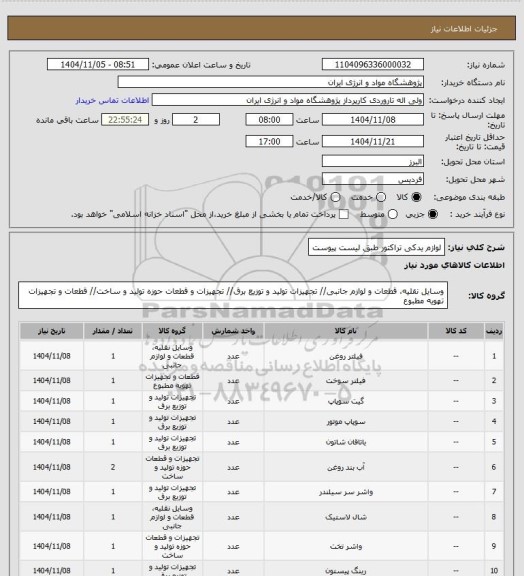Tick the Islamic treasury payment checkbox
This screenshot has height=576, width=524.
[344, 214]
